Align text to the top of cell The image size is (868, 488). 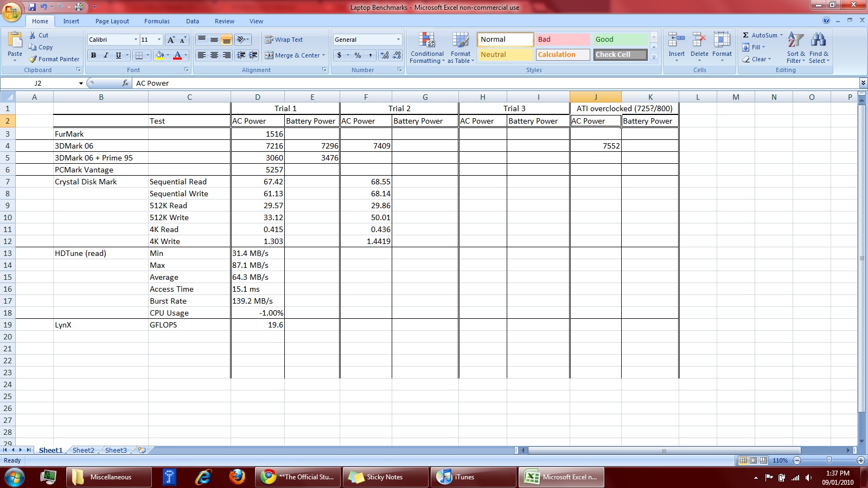click(x=202, y=40)
